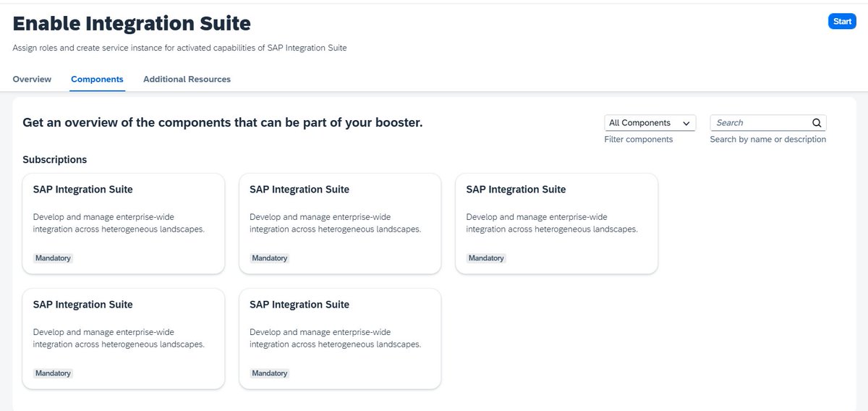Select the Components tab
868x411 pixels.
pyautogui.click(x=97, y=80)
